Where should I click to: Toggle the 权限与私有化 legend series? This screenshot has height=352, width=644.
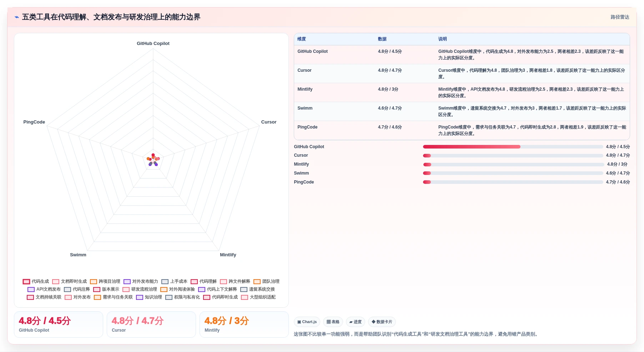182,297
